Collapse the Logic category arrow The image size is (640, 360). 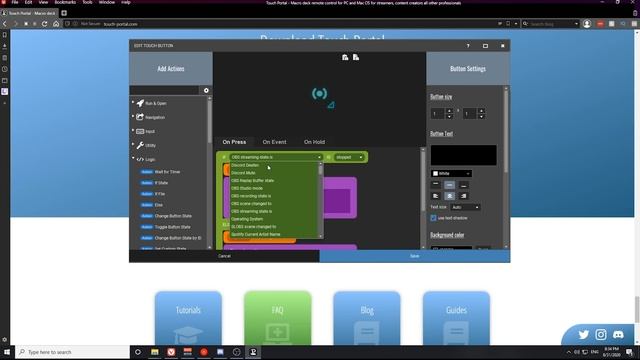point(133,158)
